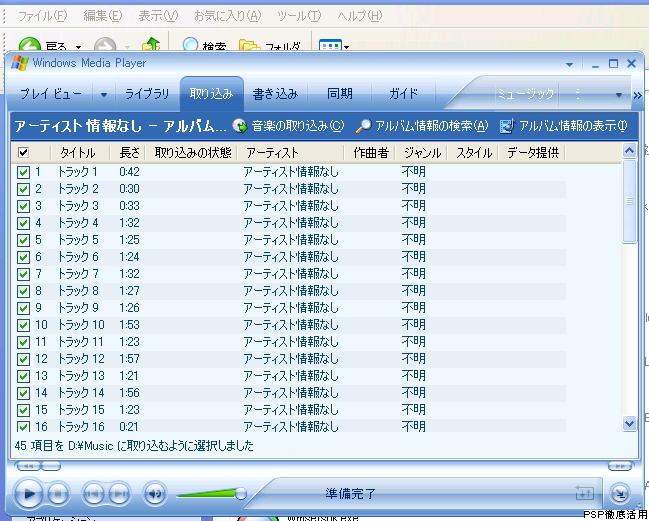The height and width of the screenshot is (521, 649).
Task: Click the Stop playback button
Action: tap(58, 493)
